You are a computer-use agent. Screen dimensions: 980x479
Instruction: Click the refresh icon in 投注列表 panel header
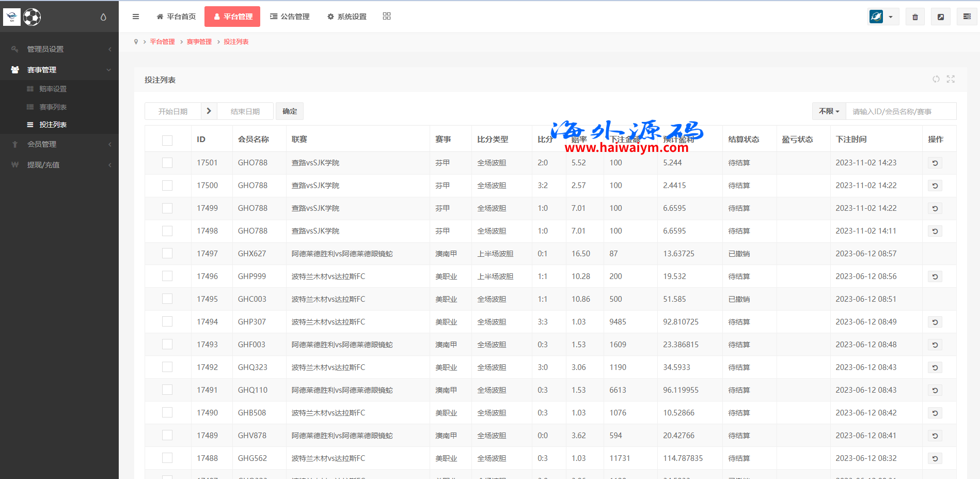point(936,79)
